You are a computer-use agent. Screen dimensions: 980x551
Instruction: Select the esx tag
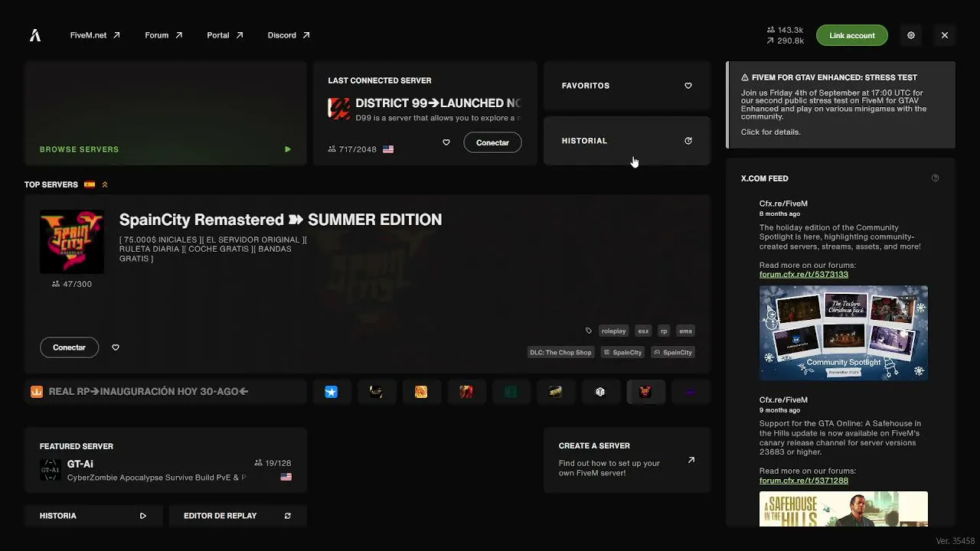click(x=643, y=331)
